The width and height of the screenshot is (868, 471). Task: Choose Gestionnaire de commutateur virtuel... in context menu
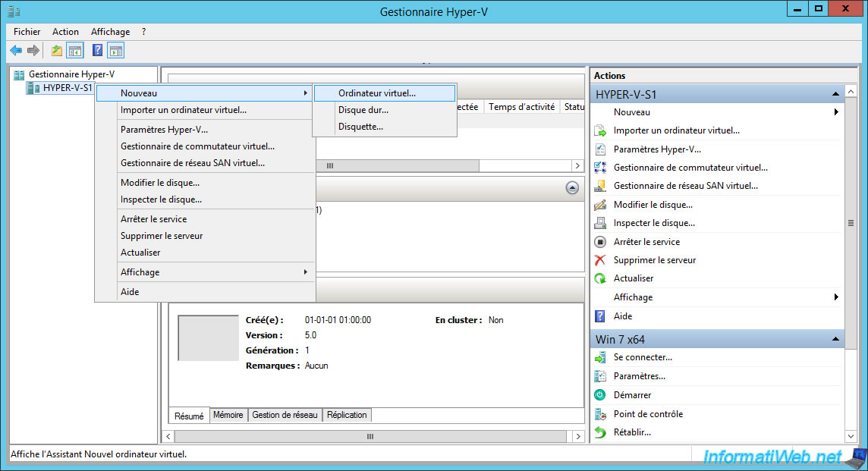click(x=205, y=146)
